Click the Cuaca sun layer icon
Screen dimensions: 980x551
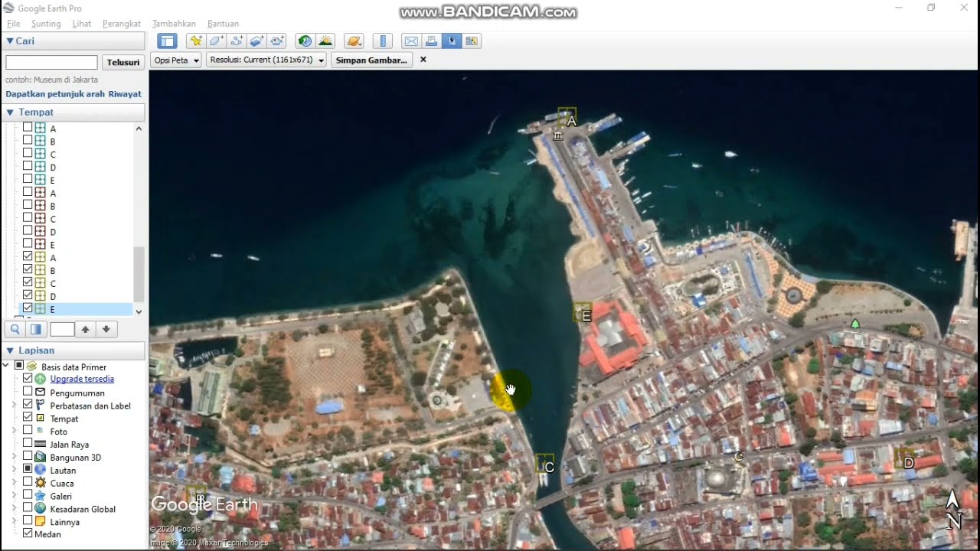pos(40,483)
